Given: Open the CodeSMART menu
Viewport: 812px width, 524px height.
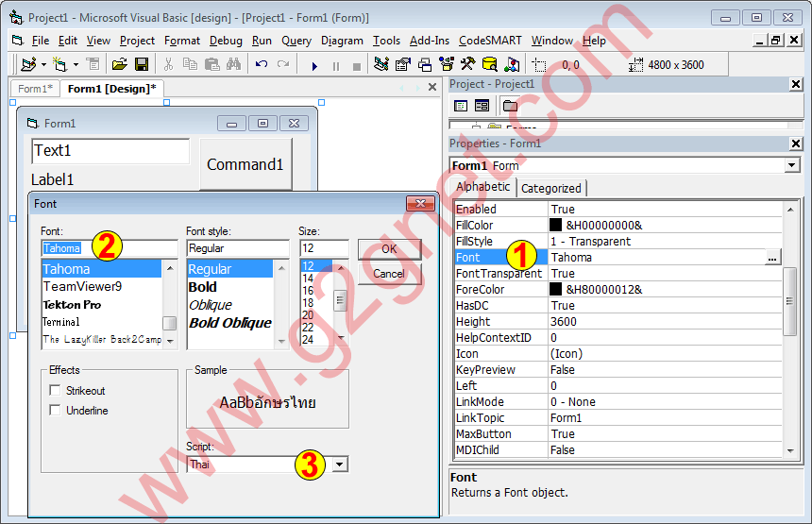Looking at the screenshot, I should click(490, 41).
